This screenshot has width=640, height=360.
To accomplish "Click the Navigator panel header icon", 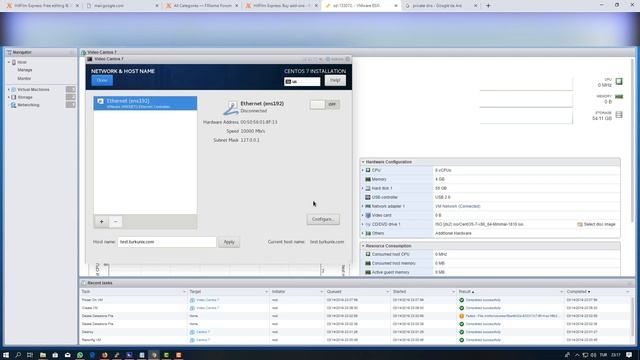I will (9, 52).
